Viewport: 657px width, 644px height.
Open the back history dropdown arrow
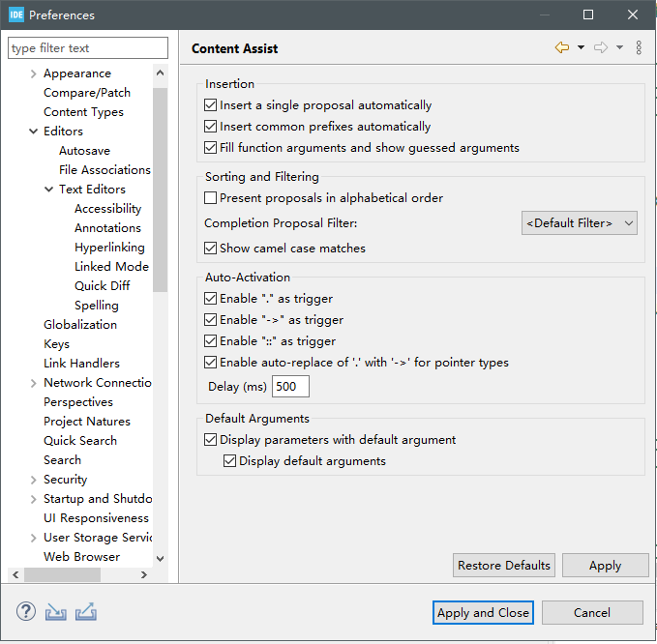[x=581, y=47]
